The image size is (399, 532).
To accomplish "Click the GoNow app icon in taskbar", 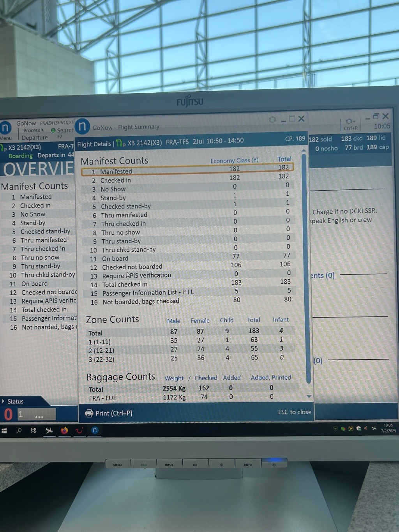I will [x=95, y=430].
